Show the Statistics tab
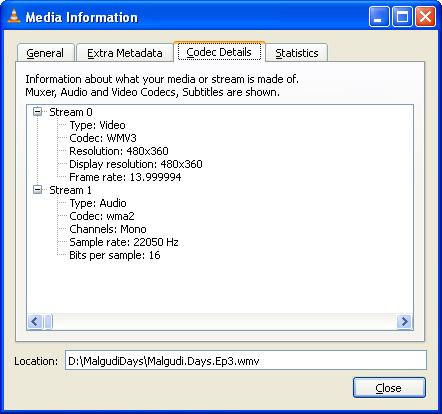Screen dimensions: 442x414 297,53
